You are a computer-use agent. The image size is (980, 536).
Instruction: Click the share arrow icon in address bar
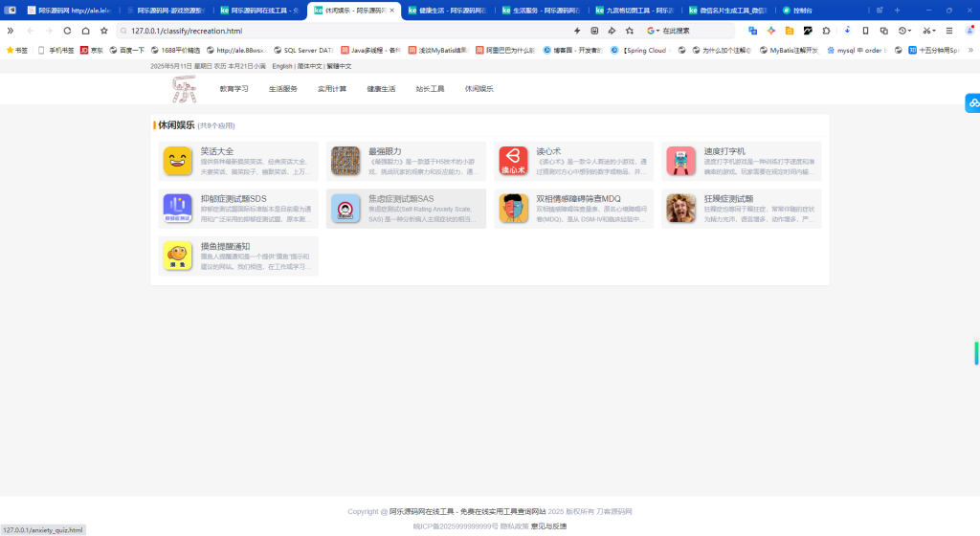click(x=612, y=31)
